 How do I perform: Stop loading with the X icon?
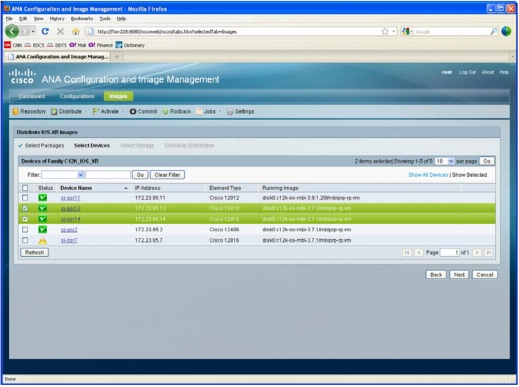click(x=60, y=31)
